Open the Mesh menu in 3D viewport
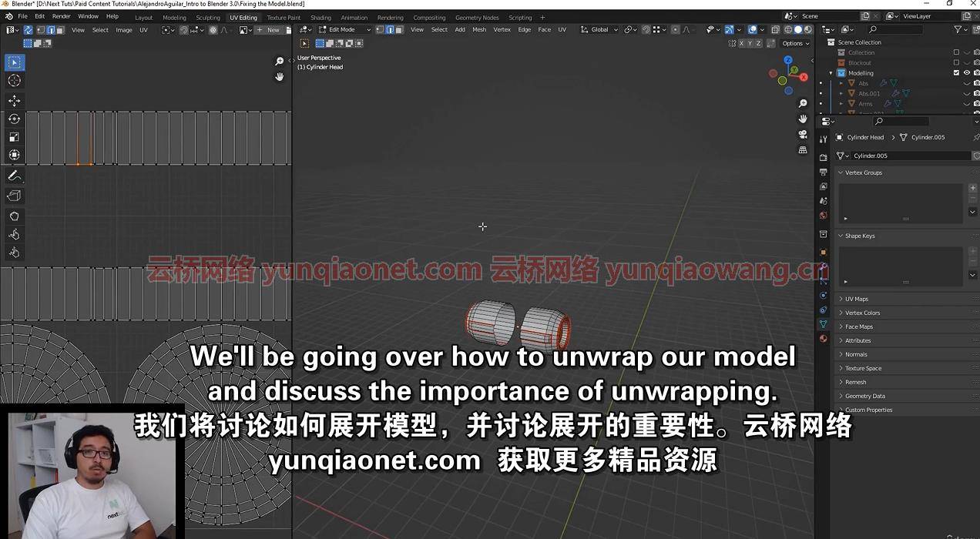980x539 pixels. (x=479, y=30)
